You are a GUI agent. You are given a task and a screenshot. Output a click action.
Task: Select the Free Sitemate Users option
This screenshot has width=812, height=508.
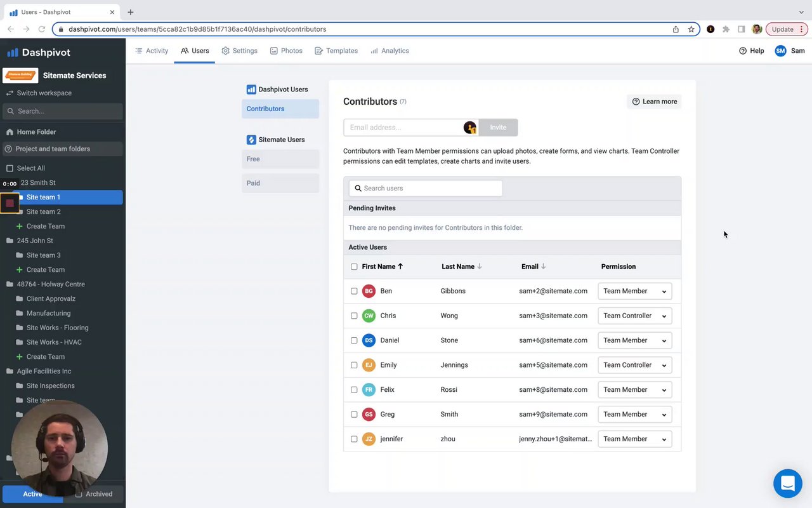pos(280,159)
